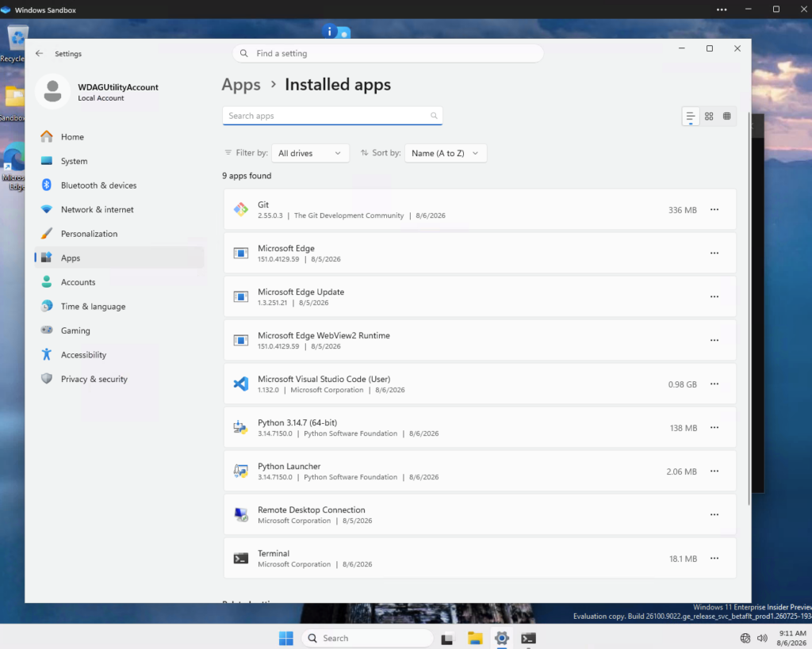Click Apps in the breadcrumb
This screenshot has width=812, height=649.
(x=241, y=84)
